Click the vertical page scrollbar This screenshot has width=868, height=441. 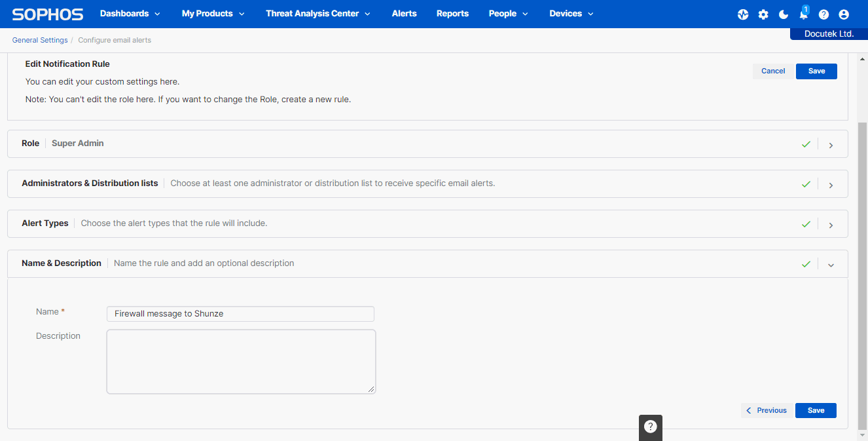(x=862, y=275)
